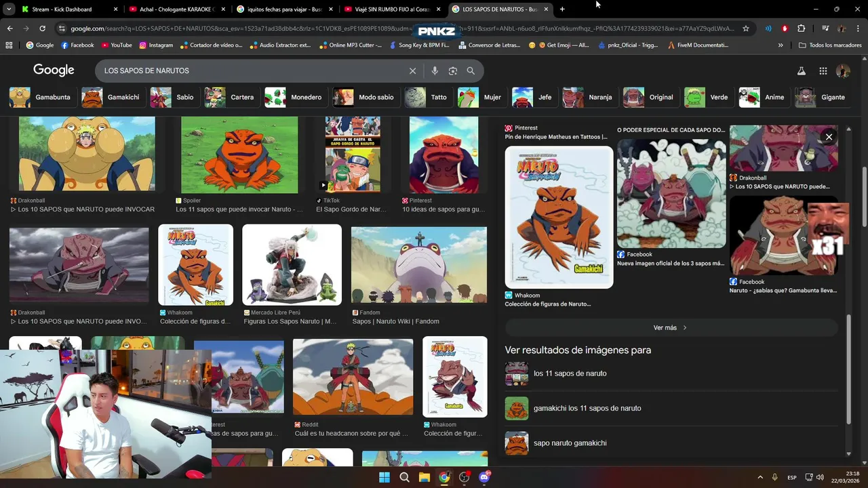Switch to Achal Chologante KARAOKE tab
This screenshot has height=488, width=868.
(177, 9)
